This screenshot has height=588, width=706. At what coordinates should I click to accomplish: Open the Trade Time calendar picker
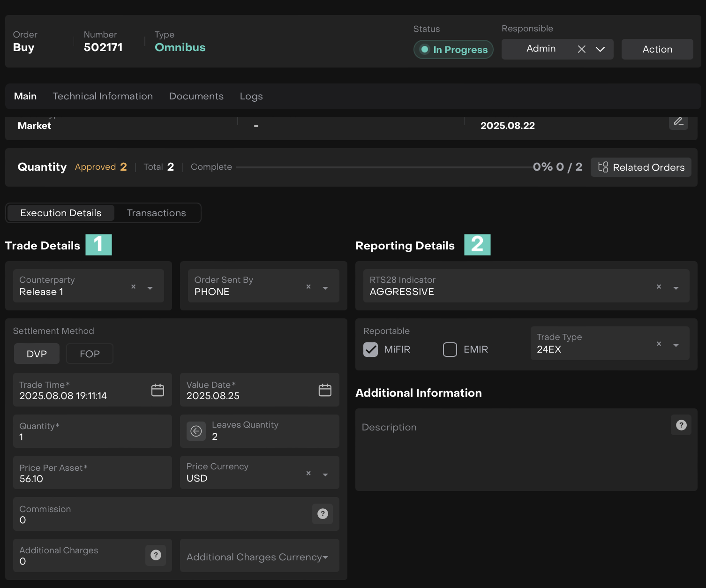coord(158,390)
